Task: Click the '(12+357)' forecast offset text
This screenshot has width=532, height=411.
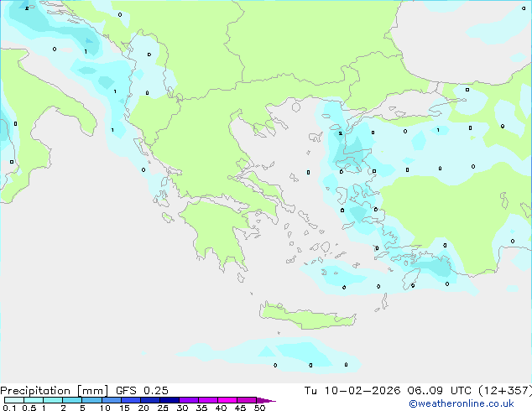Action: pos(505,391)
